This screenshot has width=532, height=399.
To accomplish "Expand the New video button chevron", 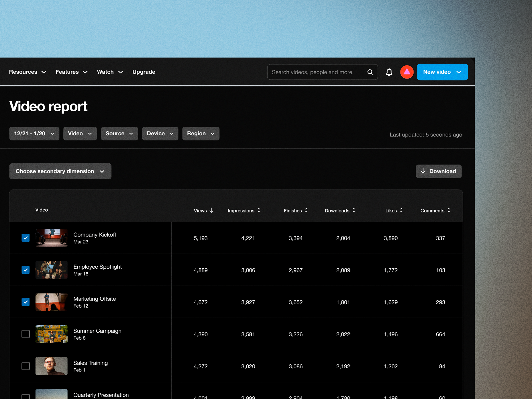I will click(459, 72).
